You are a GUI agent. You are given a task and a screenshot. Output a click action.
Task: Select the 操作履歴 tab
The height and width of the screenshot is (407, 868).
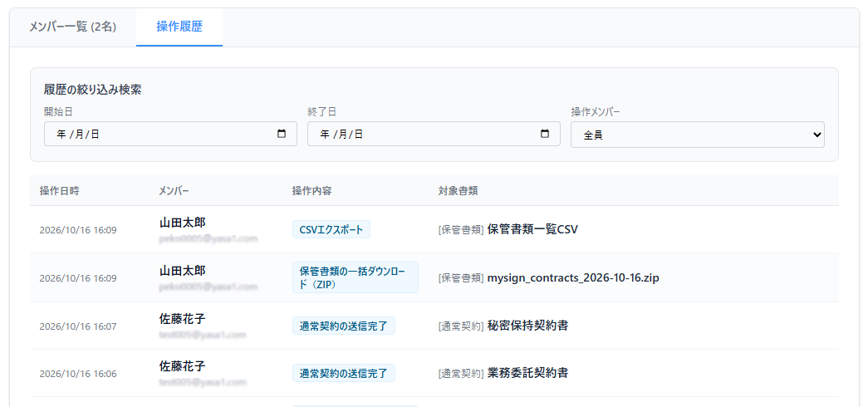click(179, 27)
